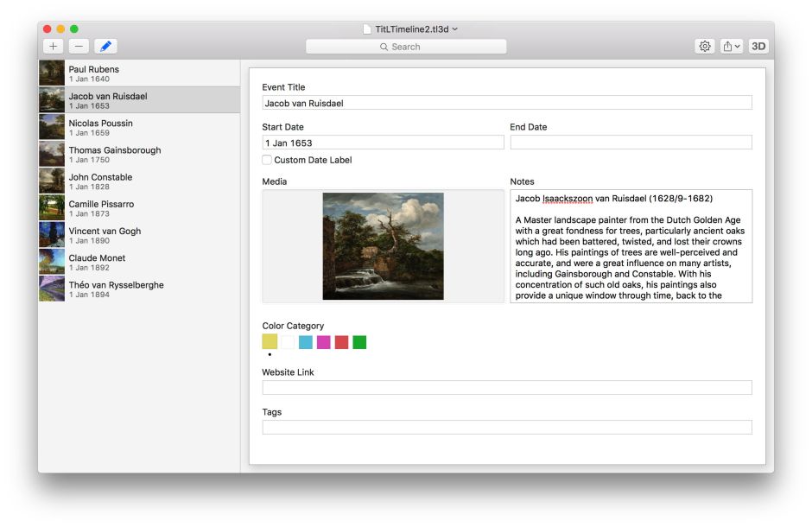812x527 pixels.
Task: Click the remove event minus button
Action: click(x=79, y=47)
